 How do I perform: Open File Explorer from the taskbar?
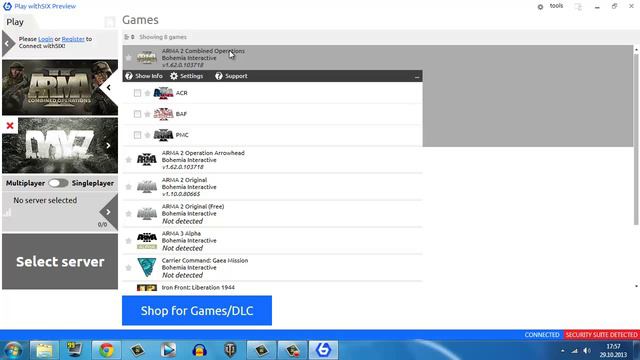(x=44, y=350)
